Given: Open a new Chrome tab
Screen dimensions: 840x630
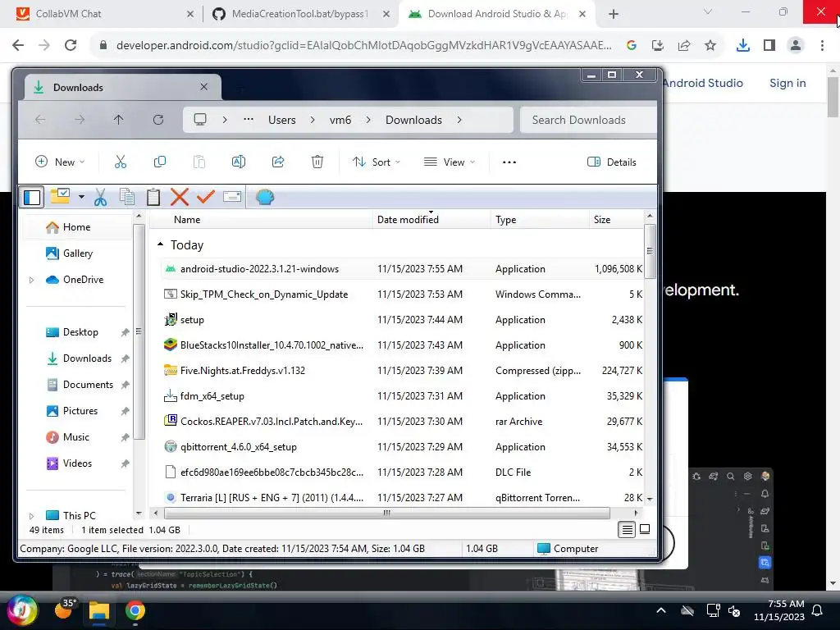Looking at the screenshot, I should (x=614, y=14).
